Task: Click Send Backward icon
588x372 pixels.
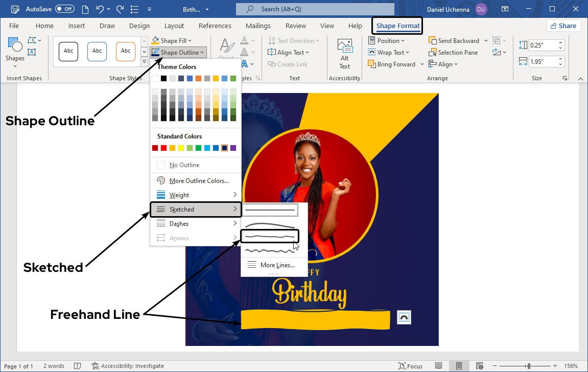Action: pyautogui.click(x=432, y=41)
